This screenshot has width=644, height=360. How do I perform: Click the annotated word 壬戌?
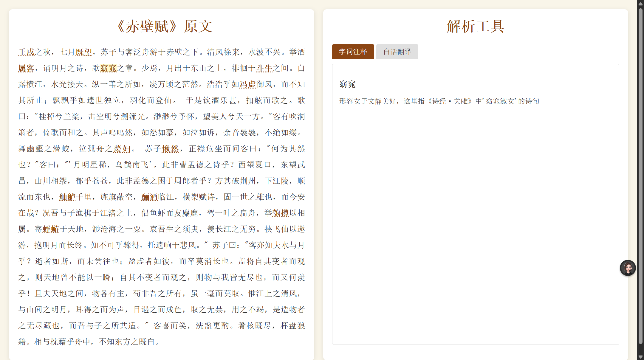tap(26, 52)
